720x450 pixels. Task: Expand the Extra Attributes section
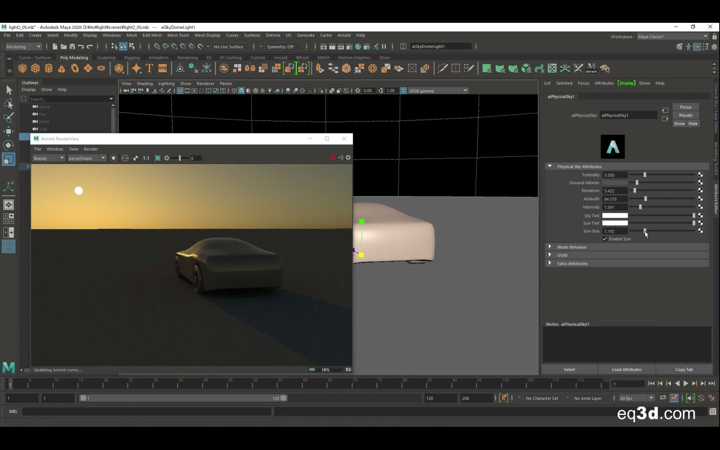tap(572, 263)
